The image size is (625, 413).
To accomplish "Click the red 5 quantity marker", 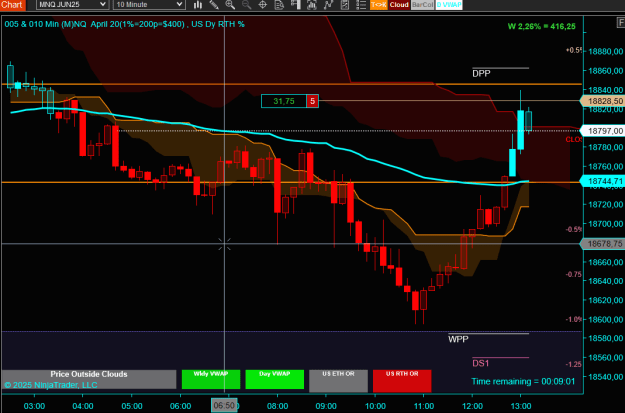I will pos(312,101).
